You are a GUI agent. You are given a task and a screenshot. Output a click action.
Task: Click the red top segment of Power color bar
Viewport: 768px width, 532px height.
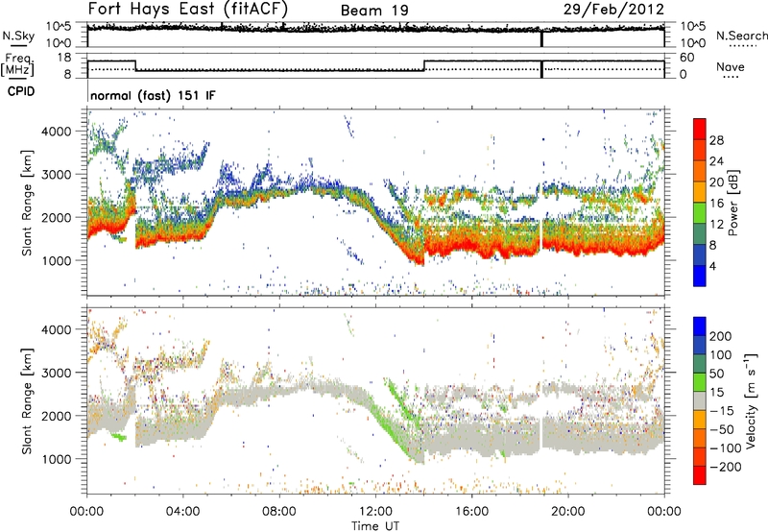700,129
